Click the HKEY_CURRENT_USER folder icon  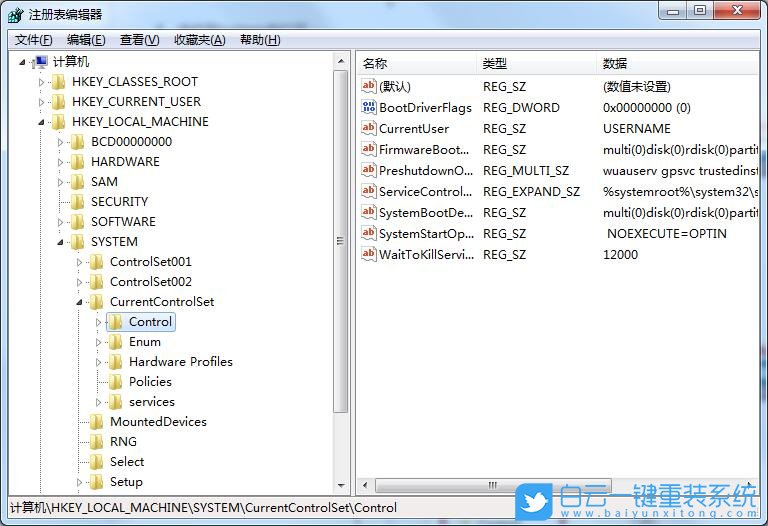(x=58, y=101)
